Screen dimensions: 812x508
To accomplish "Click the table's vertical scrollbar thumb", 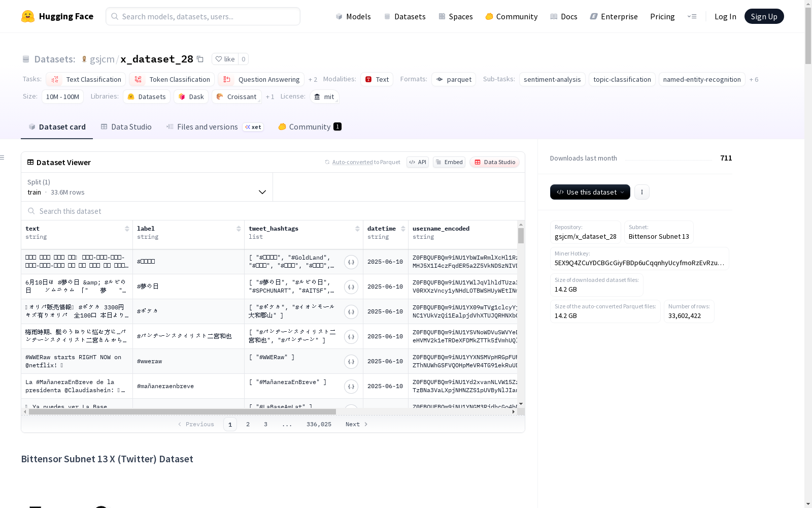I will 521,236.
